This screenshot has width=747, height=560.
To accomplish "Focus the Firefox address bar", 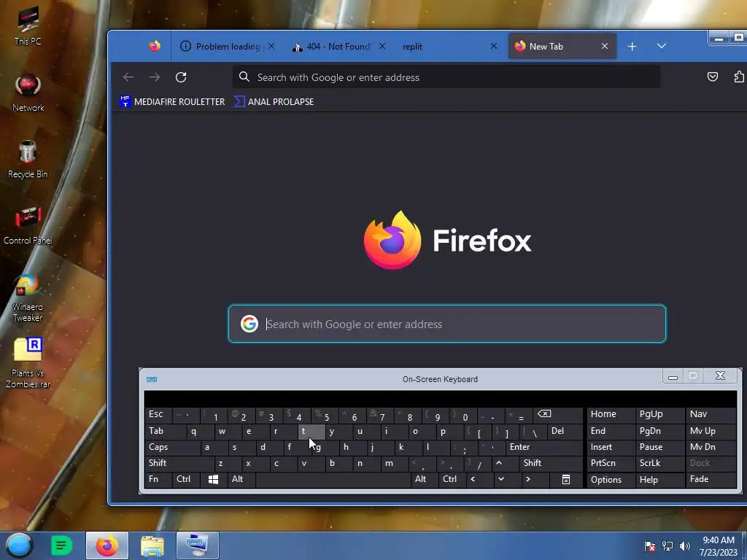I will (x=446, y=77).
